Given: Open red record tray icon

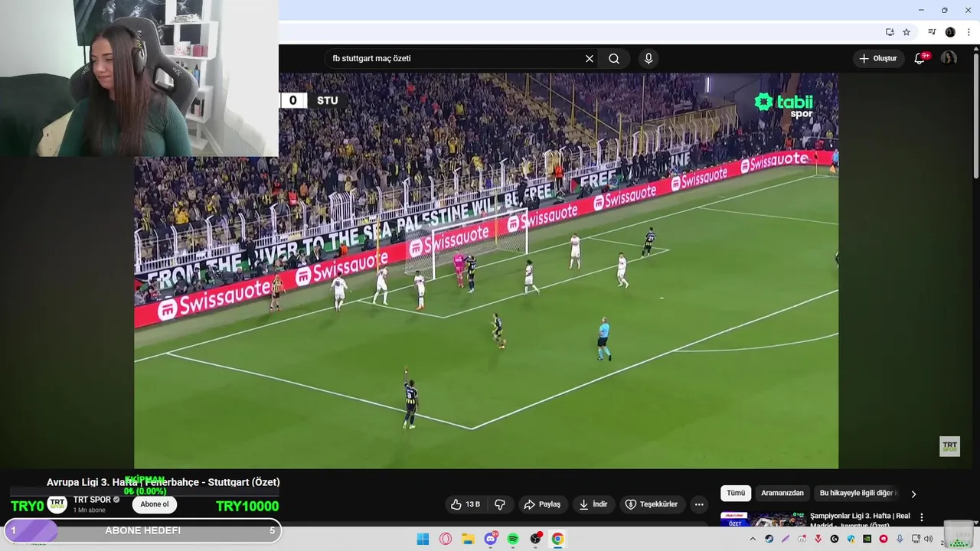Looking at the screenshot, I should click(x=884, y=539).
